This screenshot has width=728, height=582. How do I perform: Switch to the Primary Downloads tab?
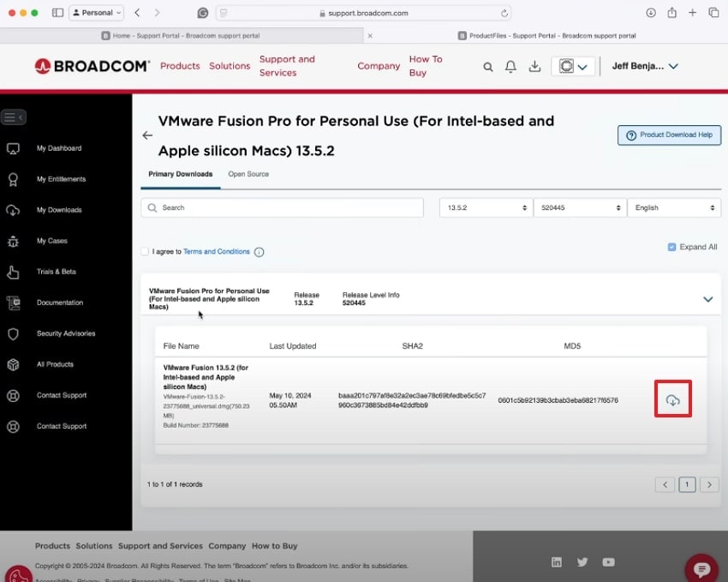point(180,174)
